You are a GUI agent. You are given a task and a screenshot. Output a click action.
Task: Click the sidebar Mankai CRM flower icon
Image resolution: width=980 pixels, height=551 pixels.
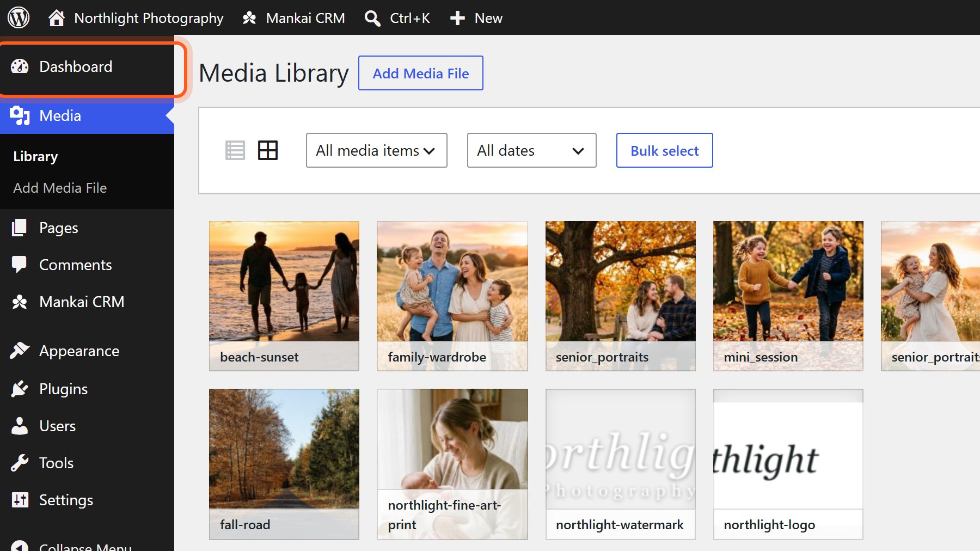pyautogui.click(x=20, y=302)
